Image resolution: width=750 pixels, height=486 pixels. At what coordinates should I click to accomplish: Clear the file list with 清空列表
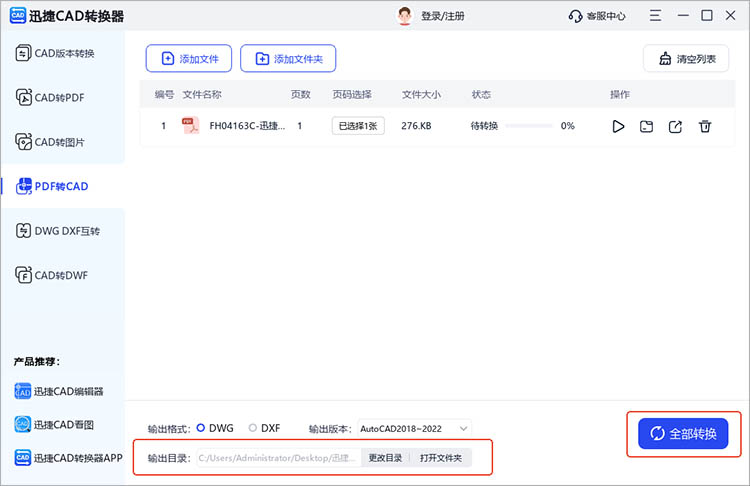point(686,58)
